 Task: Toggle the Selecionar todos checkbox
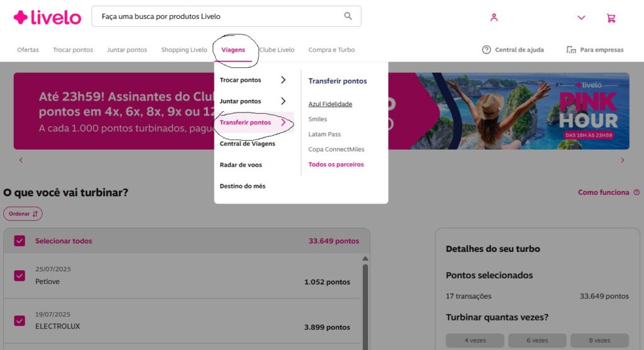point(19,241)
